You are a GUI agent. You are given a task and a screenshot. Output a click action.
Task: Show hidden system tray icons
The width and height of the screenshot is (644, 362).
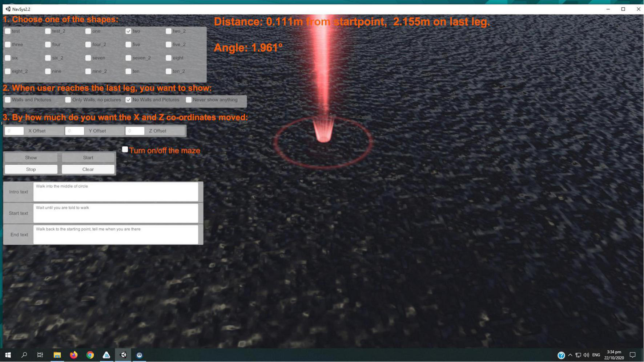570,355
